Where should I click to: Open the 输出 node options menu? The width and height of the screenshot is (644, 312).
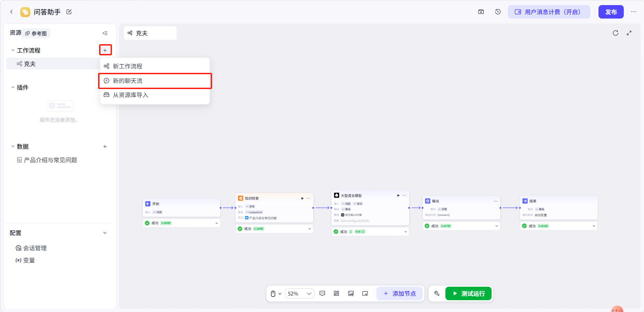click(496, 201)
